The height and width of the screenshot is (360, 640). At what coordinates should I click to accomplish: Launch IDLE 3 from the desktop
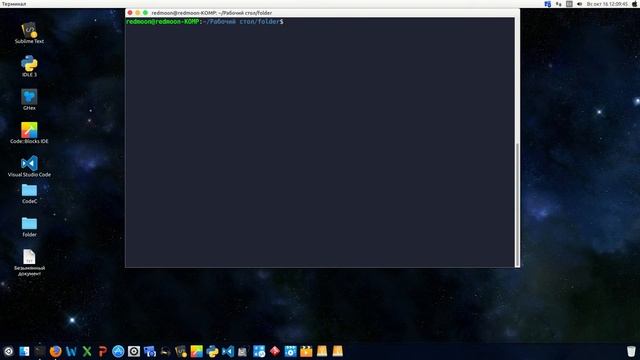click(29, 66)
